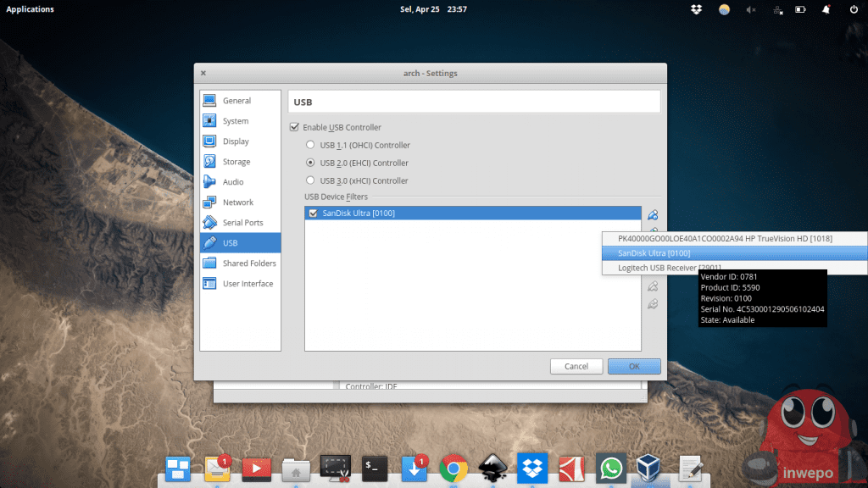Go to the Shared Folders settings page

pyautogui.click(x=248, y=263)
